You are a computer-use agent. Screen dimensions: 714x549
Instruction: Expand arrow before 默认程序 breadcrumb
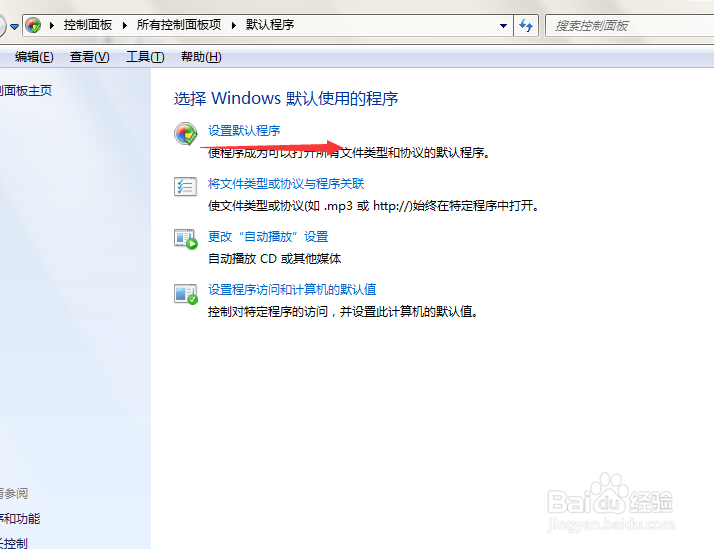(x=234, y=25)
